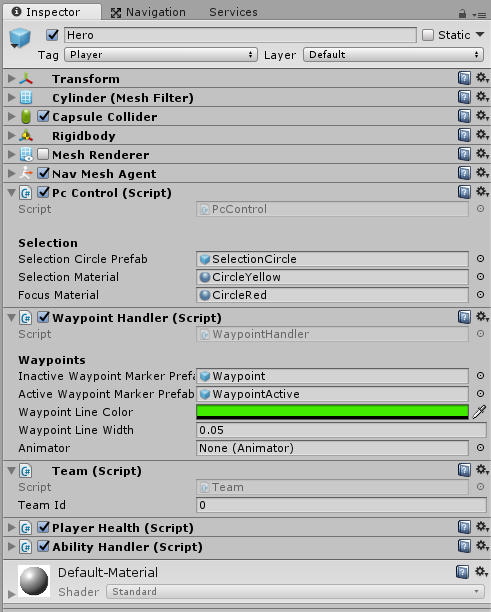The height and width of the screenshot is (612, 491).
Task: Open the Shader dropdown showing Standard
Action: [295, 592]
